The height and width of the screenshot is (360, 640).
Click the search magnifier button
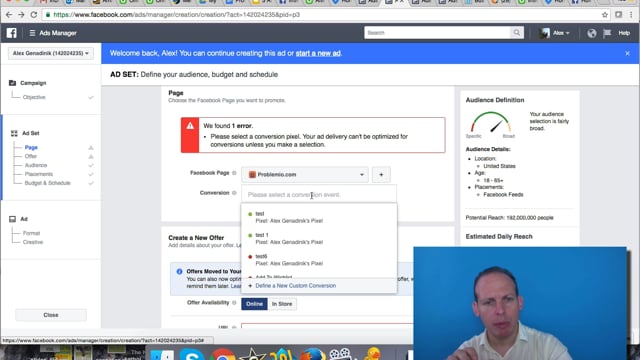517,33
